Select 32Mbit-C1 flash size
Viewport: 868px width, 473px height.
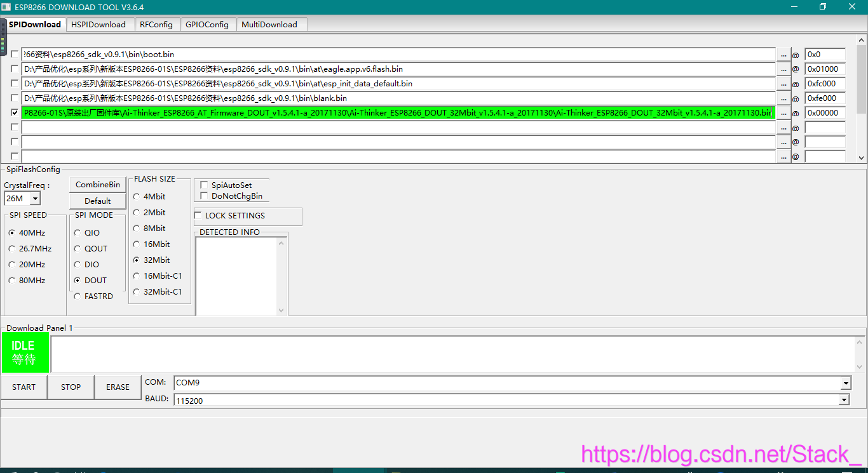tap(137, 292)
